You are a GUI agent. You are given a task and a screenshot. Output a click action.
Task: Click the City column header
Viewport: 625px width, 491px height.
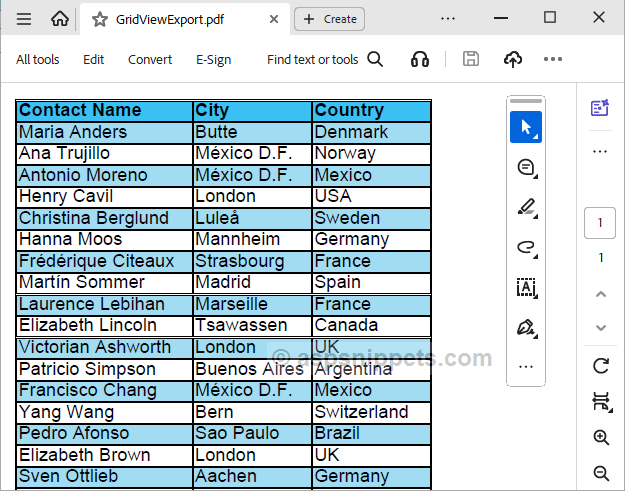coord(252,110)
